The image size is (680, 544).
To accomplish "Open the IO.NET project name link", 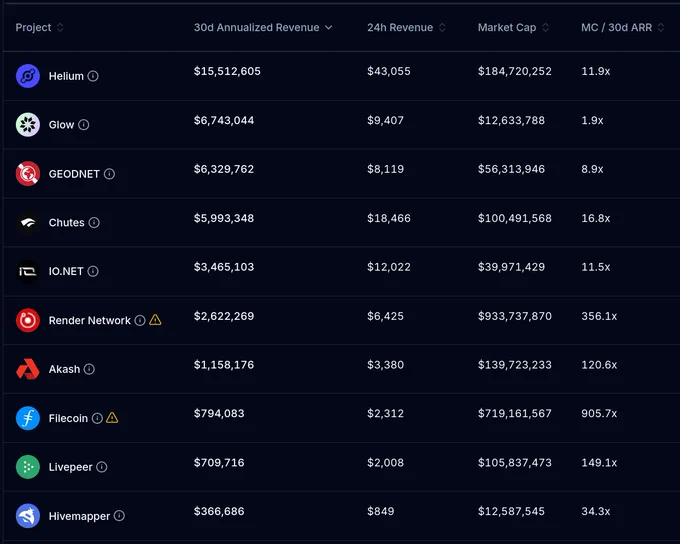I will coord(66,272).
